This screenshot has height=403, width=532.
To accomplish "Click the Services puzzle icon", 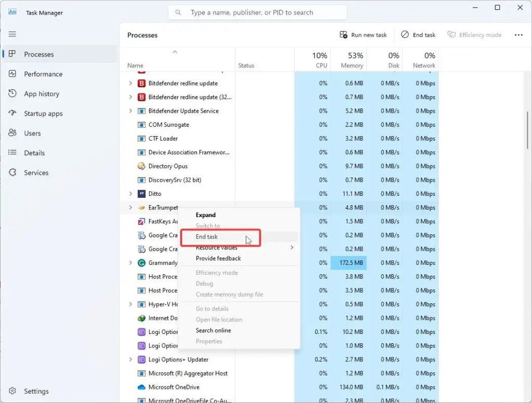I will [12, 172].
